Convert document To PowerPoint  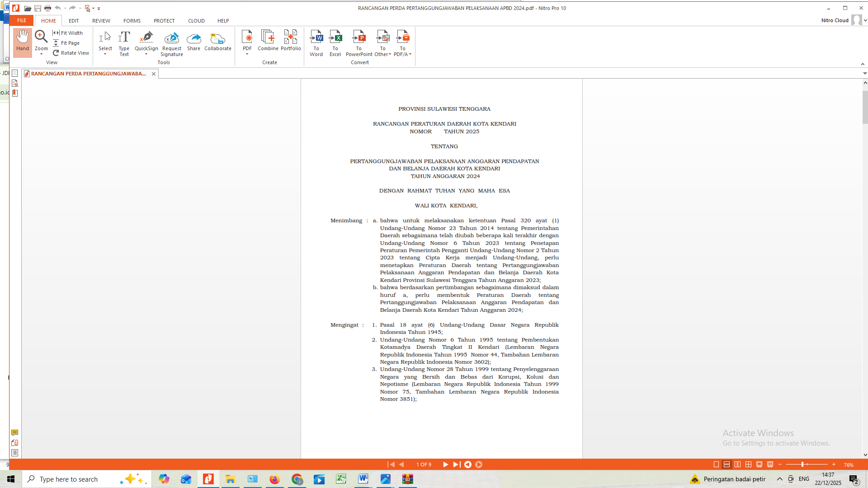click(359, 43)
